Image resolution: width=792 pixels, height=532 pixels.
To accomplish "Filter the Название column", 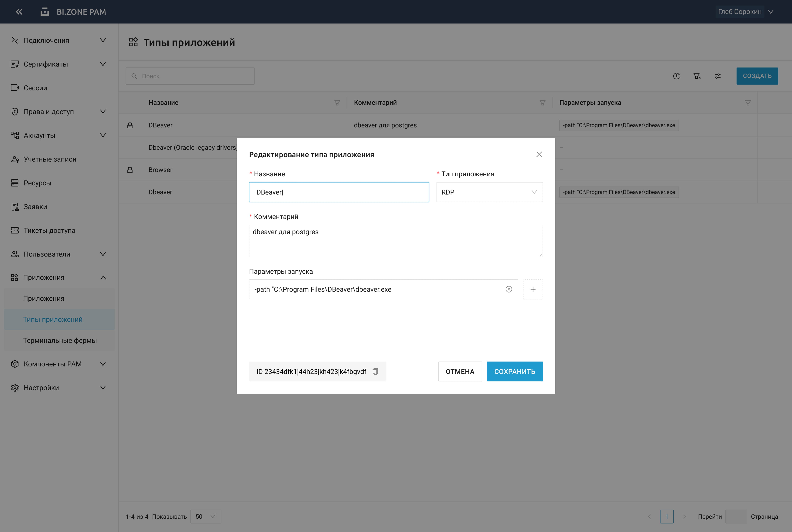I will pyautogui.click(x=337, y=103).
